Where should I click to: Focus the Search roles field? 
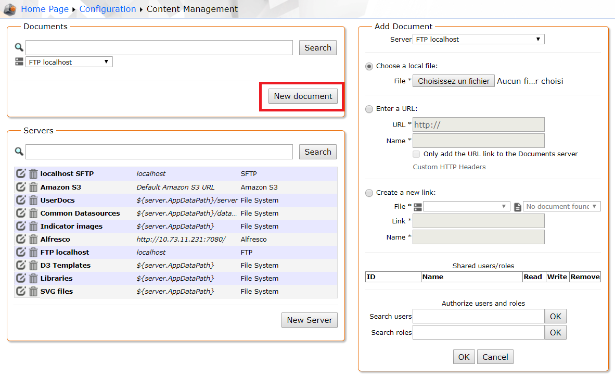coord(479,332)
